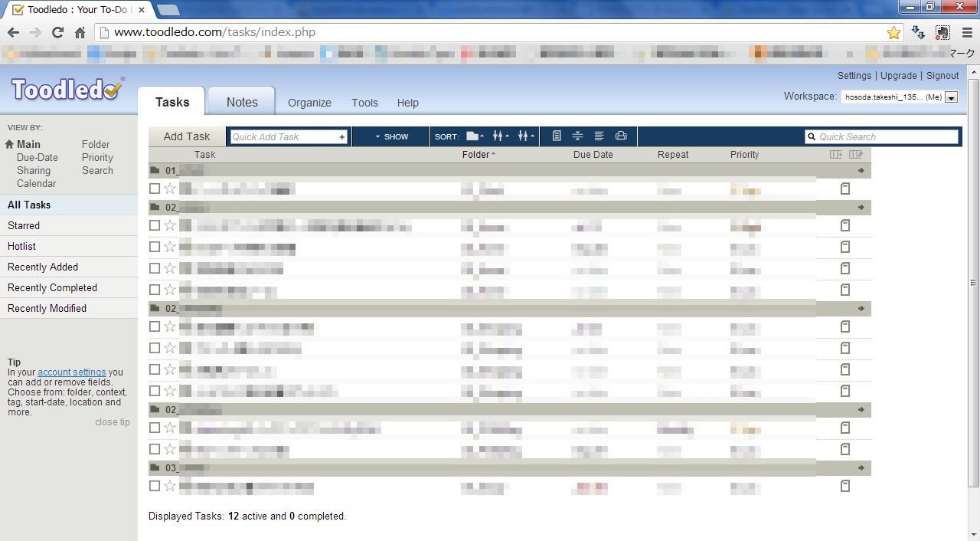Click the Quick Add Task input field
Screen dimensions: 980x541
289,136
